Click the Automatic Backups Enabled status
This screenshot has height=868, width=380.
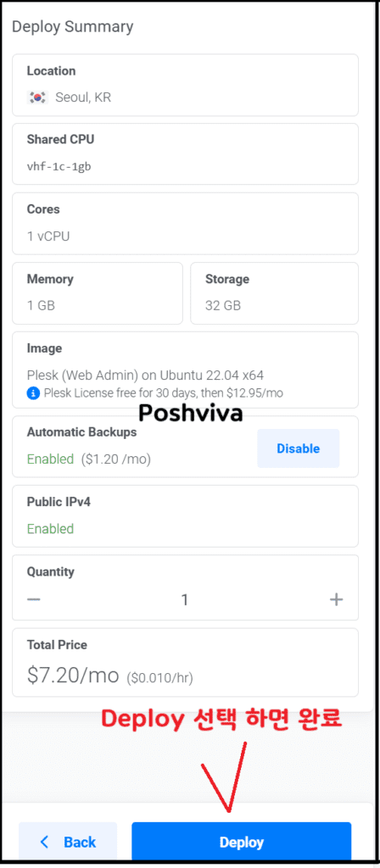[50, 459]
